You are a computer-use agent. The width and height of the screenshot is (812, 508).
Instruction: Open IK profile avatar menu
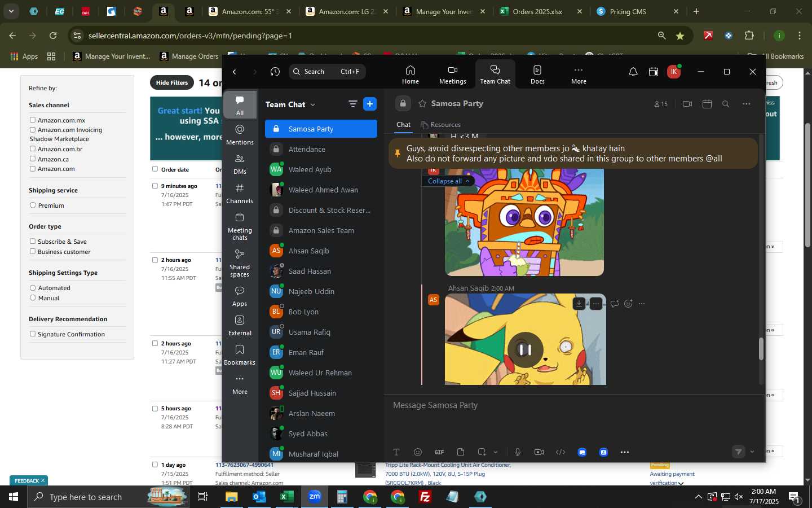coord(673,72)
